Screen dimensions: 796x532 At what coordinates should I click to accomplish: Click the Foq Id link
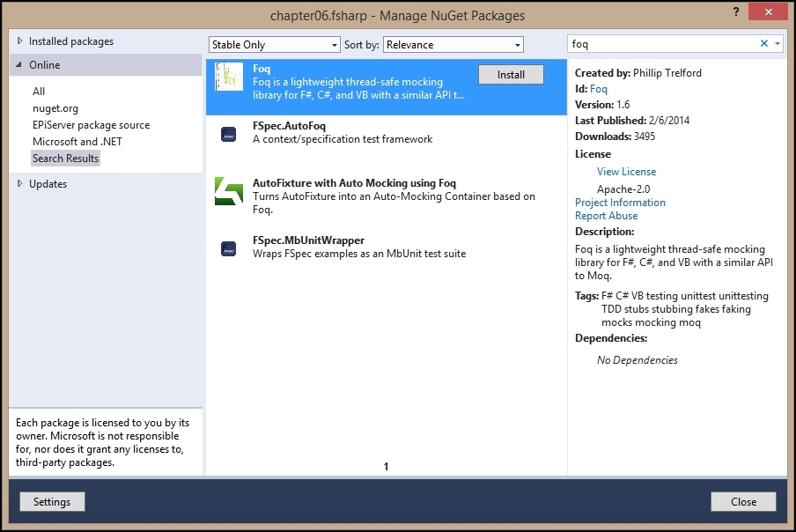(599, 89)
